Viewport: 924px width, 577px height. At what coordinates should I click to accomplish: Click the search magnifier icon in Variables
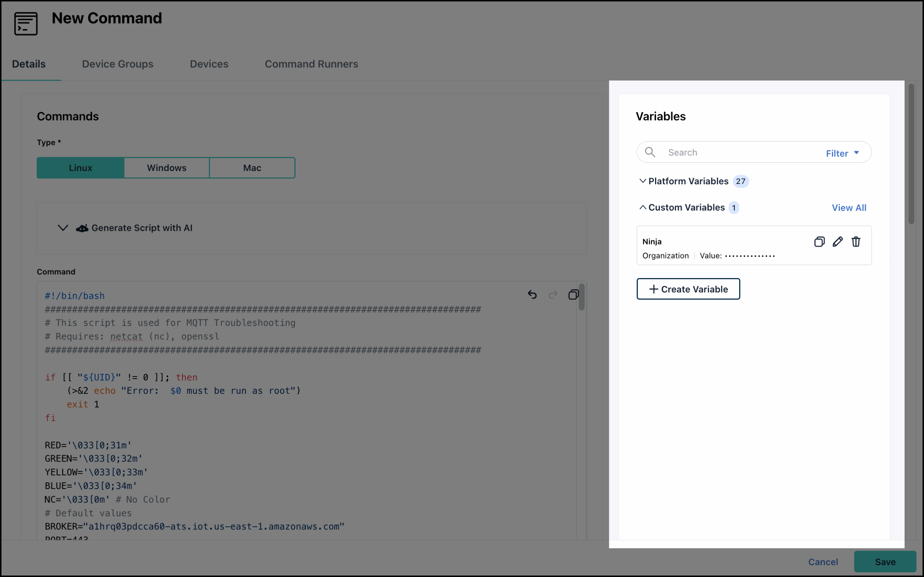pyautogui.click(x=650, y=152)
